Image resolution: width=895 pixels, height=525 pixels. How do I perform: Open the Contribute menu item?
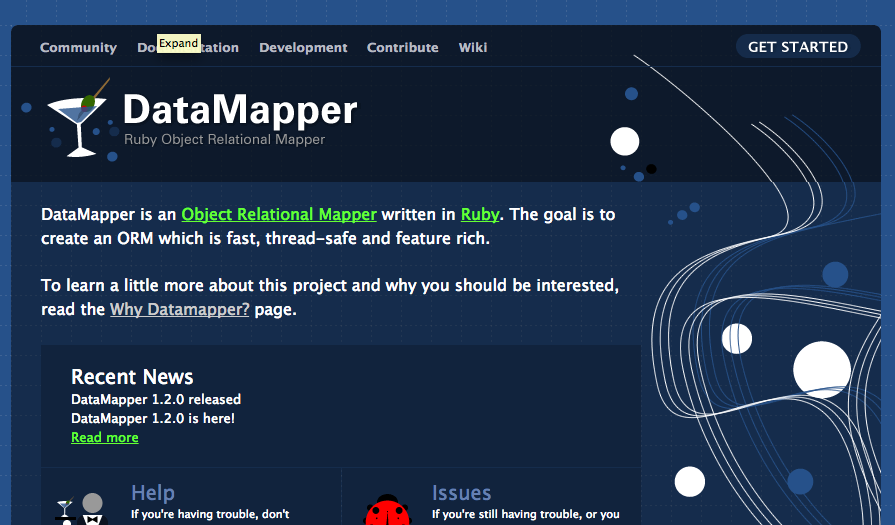tap(402, 47)
